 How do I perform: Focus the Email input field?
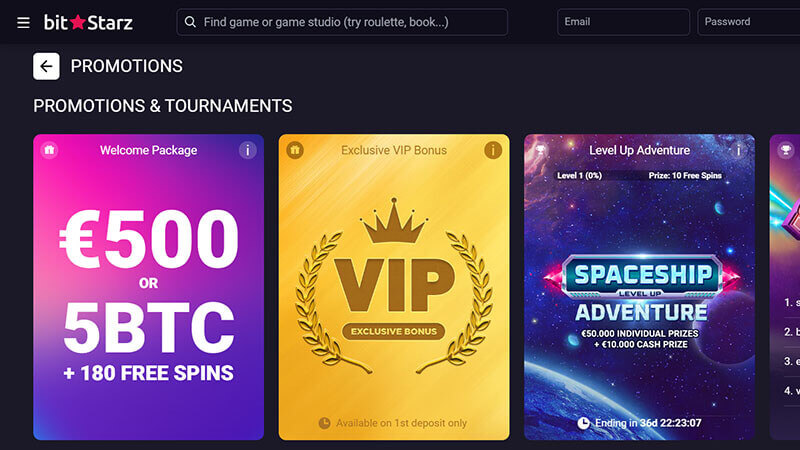(624, 22)
